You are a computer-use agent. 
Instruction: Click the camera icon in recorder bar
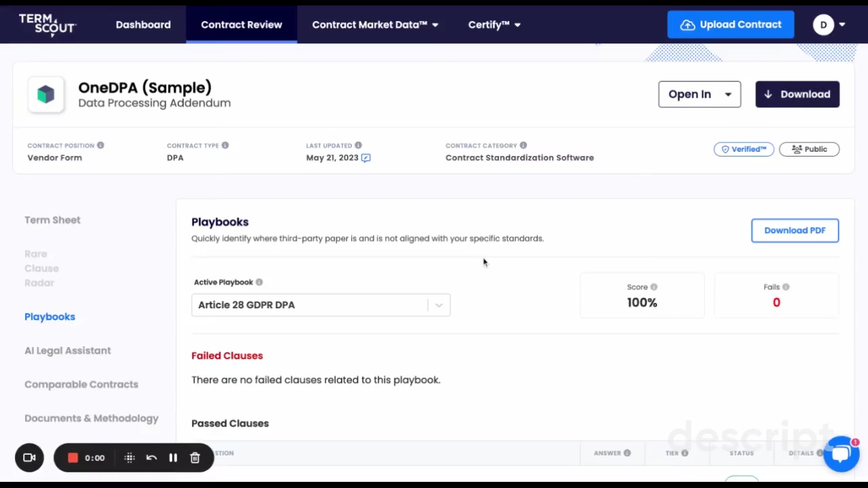[29, 457]
